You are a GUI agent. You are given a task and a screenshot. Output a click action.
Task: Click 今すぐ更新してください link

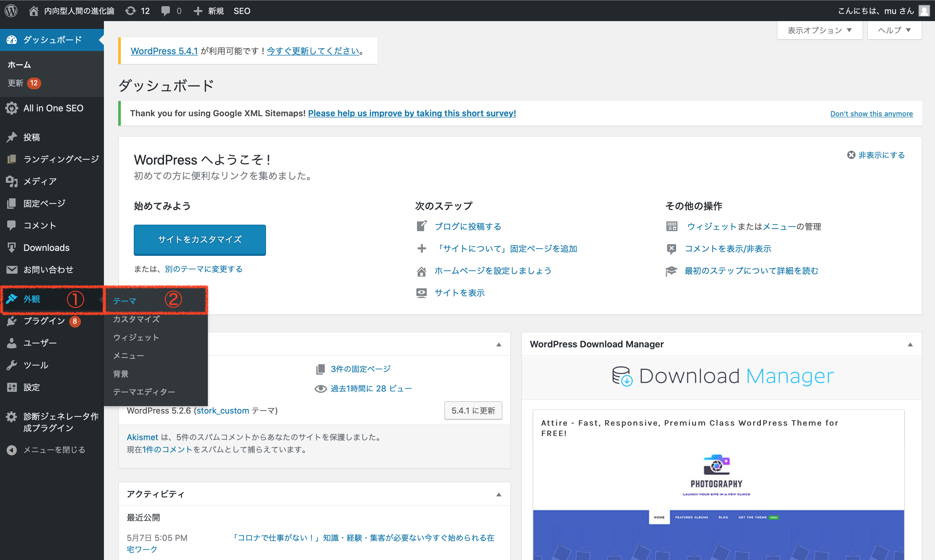tap(313, 51)
